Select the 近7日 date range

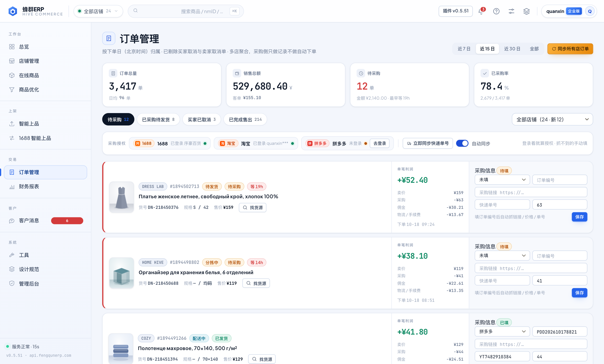464,49
